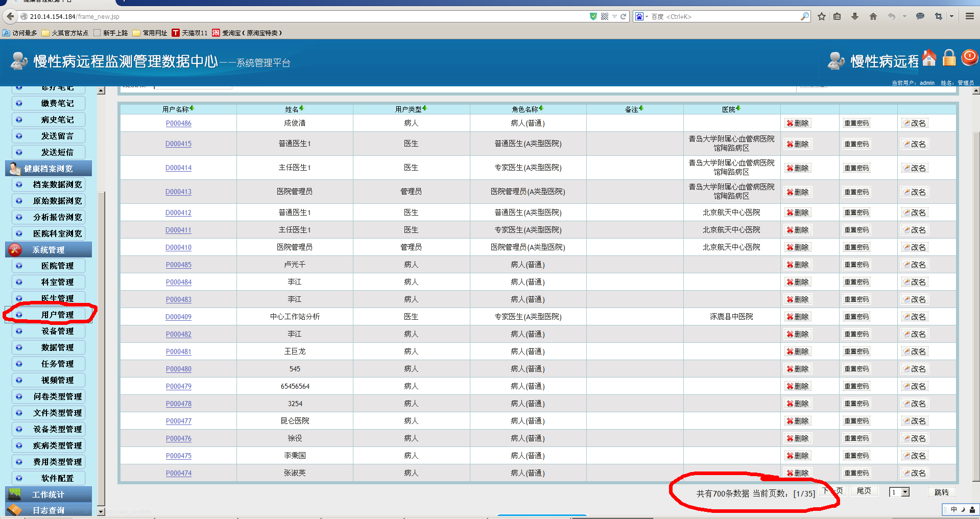
Task: Click 重置密码 for user D000415
Action: (856, 144)
